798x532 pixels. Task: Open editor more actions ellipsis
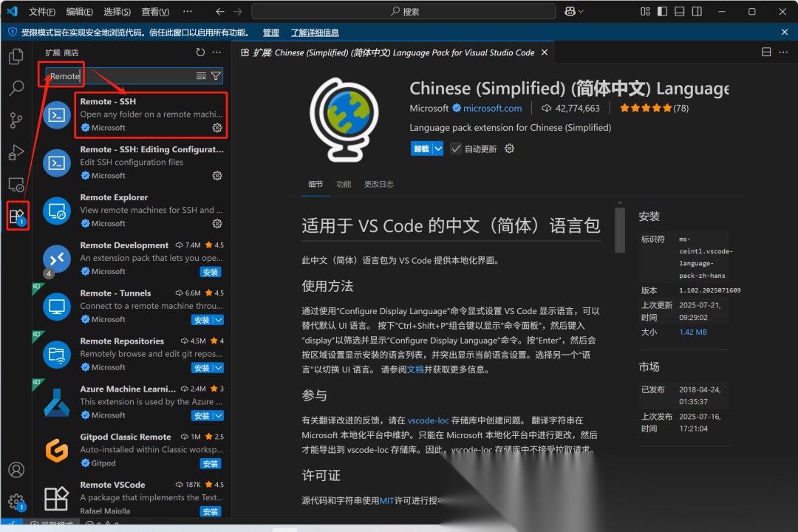point(783,52)
